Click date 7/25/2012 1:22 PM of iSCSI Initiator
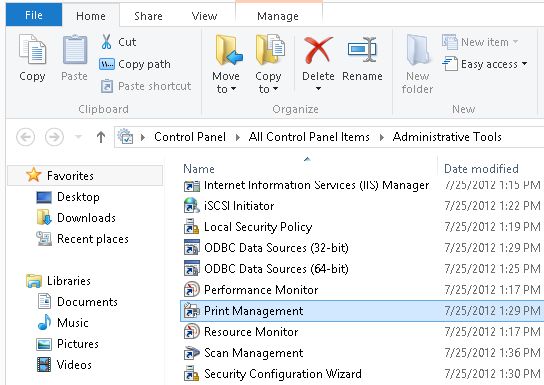Image resolution: width=544 pixels, height=385 pixels. pyautogui.click(x=492, y=206)
